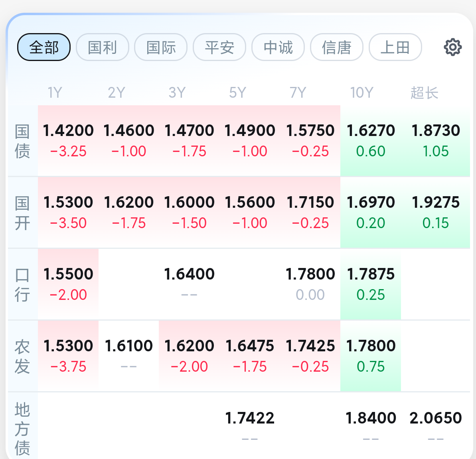Open the settings gear icon
Screen dimensions: 476x459
(452, 47)
